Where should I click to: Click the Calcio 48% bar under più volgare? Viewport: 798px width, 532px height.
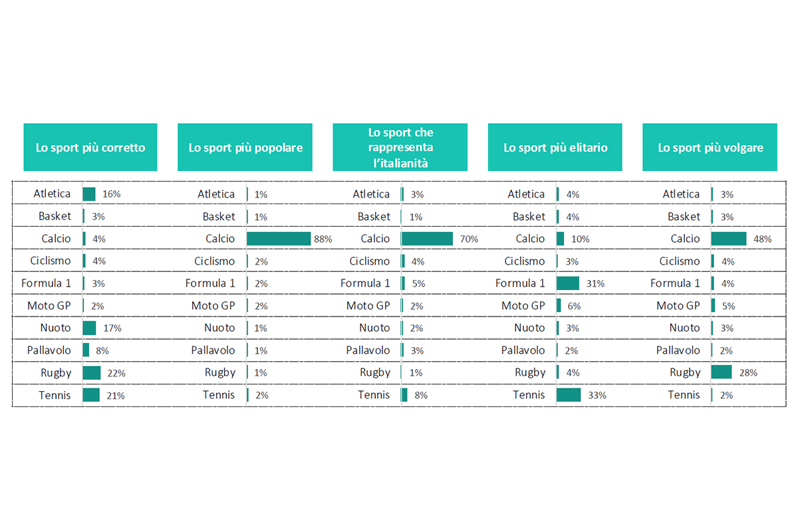click(x=729, y=239)
